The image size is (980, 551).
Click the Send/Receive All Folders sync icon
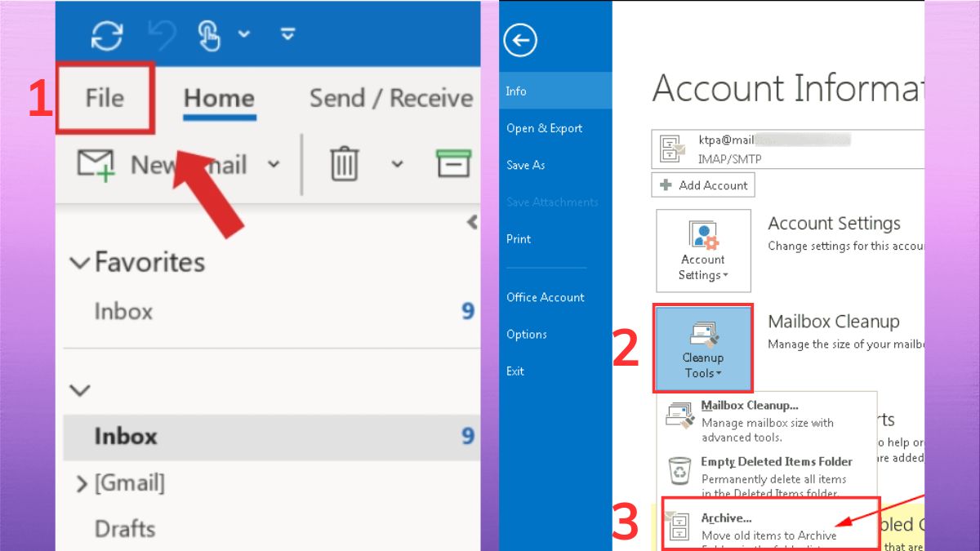click(107, 35)
